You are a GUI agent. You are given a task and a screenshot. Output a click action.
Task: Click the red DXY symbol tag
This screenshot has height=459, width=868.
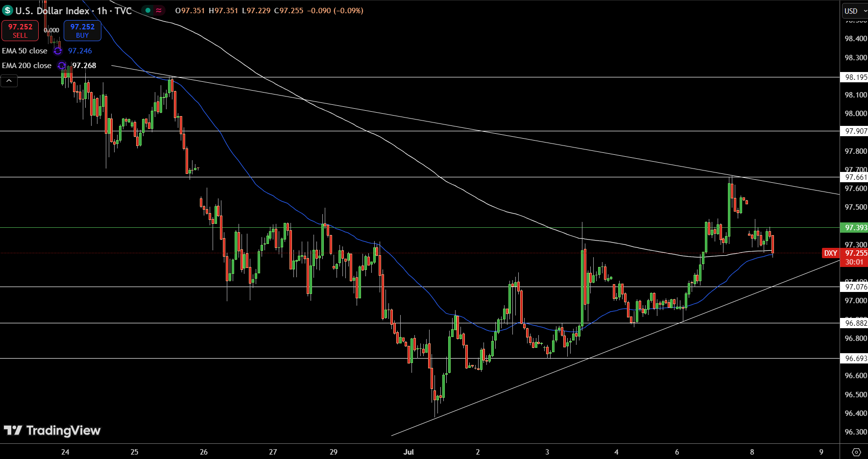[830, 253]
